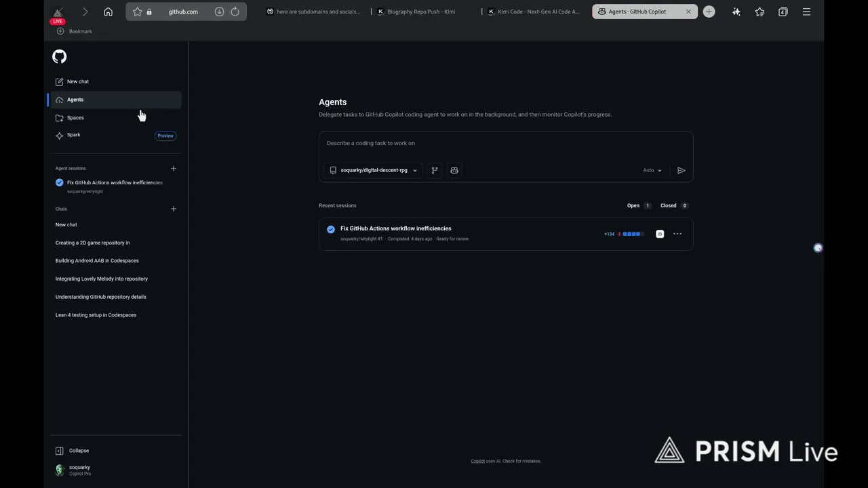Show Closed sessions filter
Screen dimensions: 868x488
(x=673, y=205)
